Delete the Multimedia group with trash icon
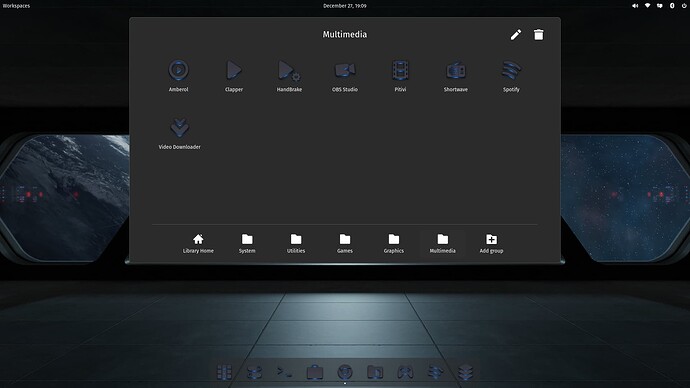This screenshot has height=388, width=690. tap(539, 34)
